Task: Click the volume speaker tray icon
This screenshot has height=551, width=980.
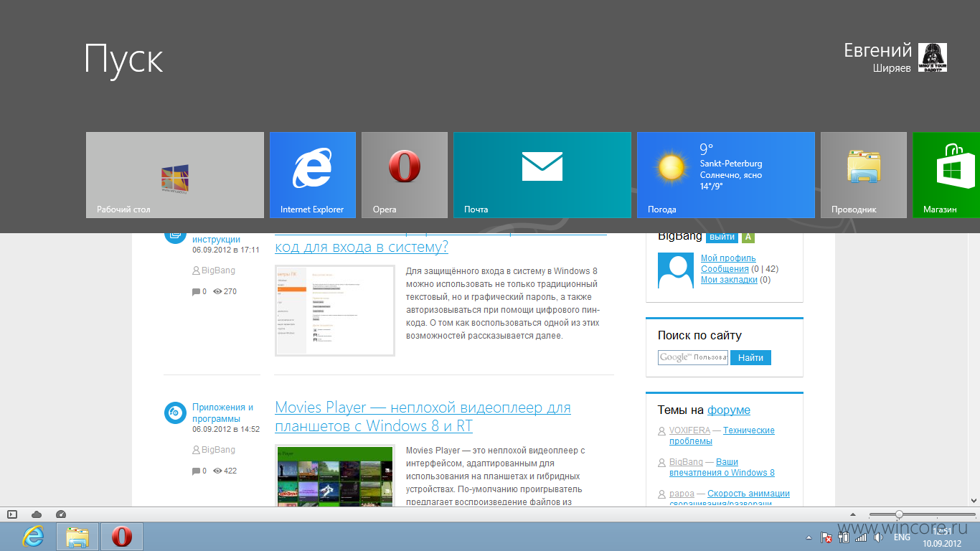Action: (x=878, y=537)
